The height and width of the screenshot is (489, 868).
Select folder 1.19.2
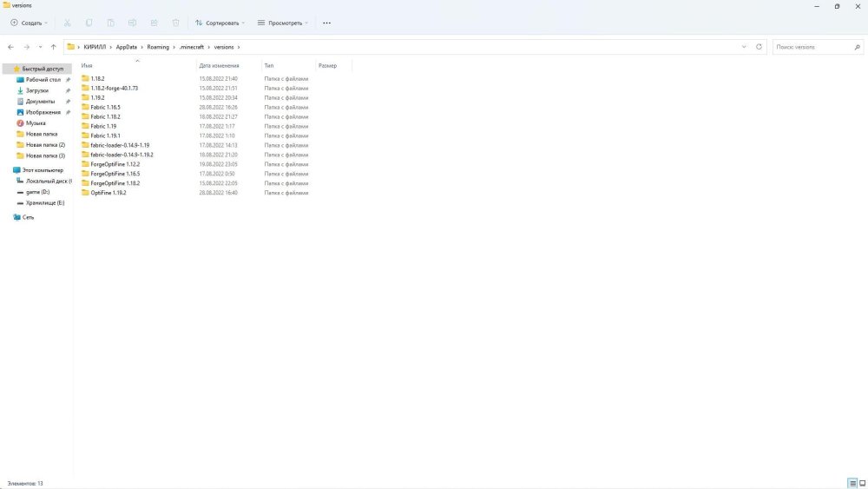click(x=97, y=97)
